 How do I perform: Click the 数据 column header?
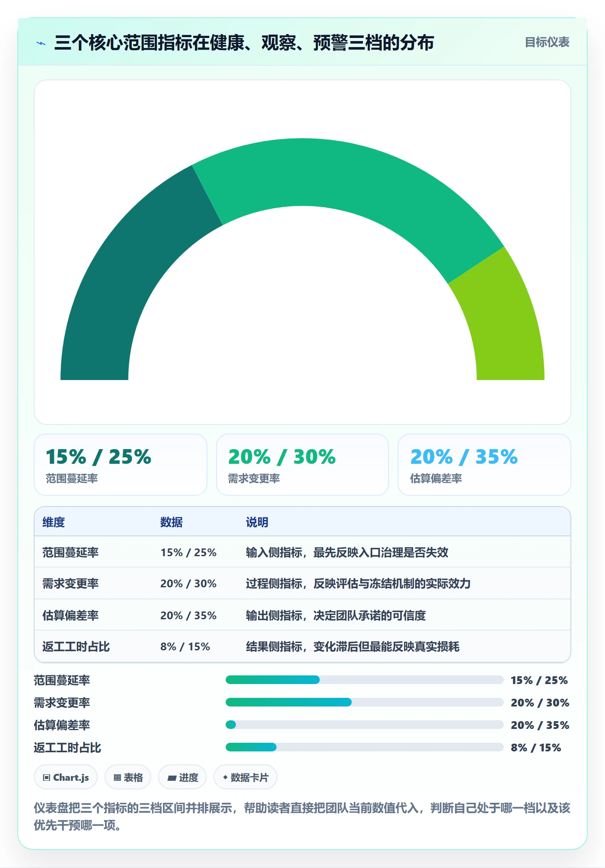[172, 522]
